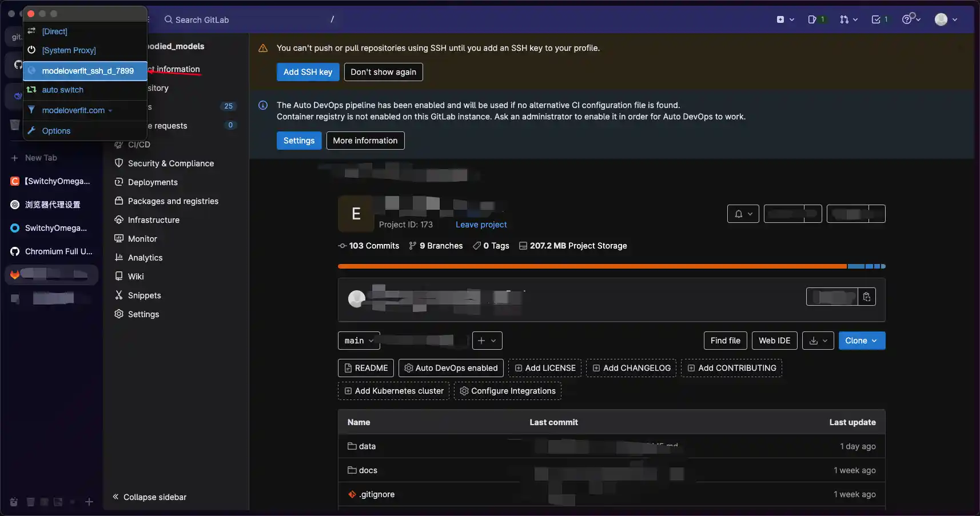View the 103 Commits
This screenshot has width=980, height=516.
coord(369,246)
